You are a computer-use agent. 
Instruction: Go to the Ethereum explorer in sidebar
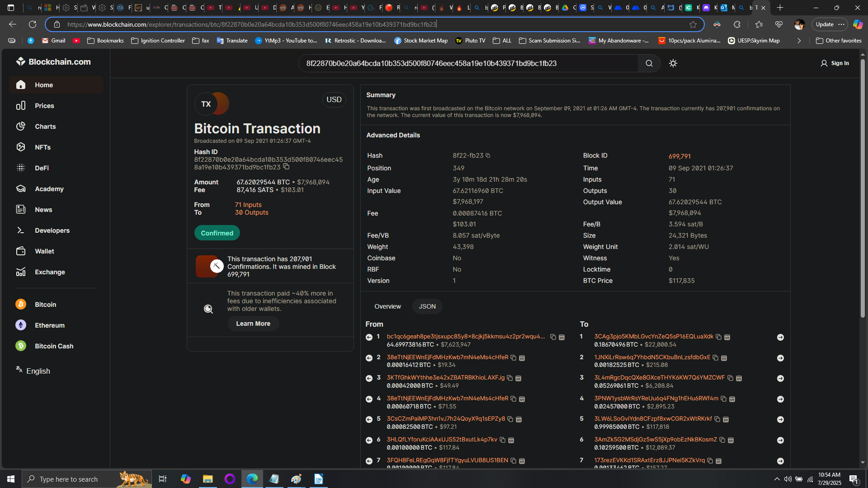[49, 325]
